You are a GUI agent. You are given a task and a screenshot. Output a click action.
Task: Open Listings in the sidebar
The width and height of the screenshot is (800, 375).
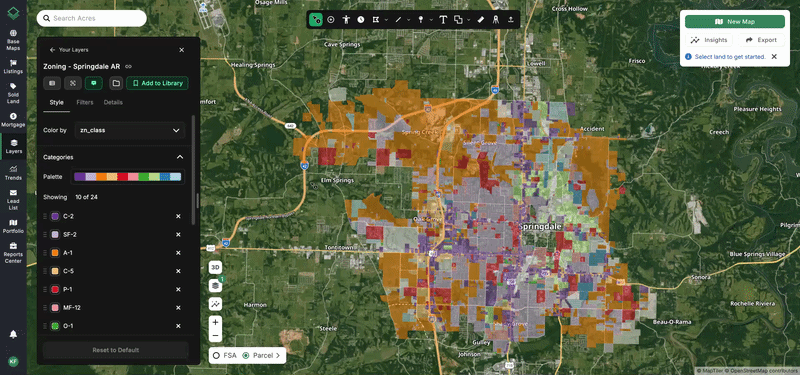click(x=13, y=66)
